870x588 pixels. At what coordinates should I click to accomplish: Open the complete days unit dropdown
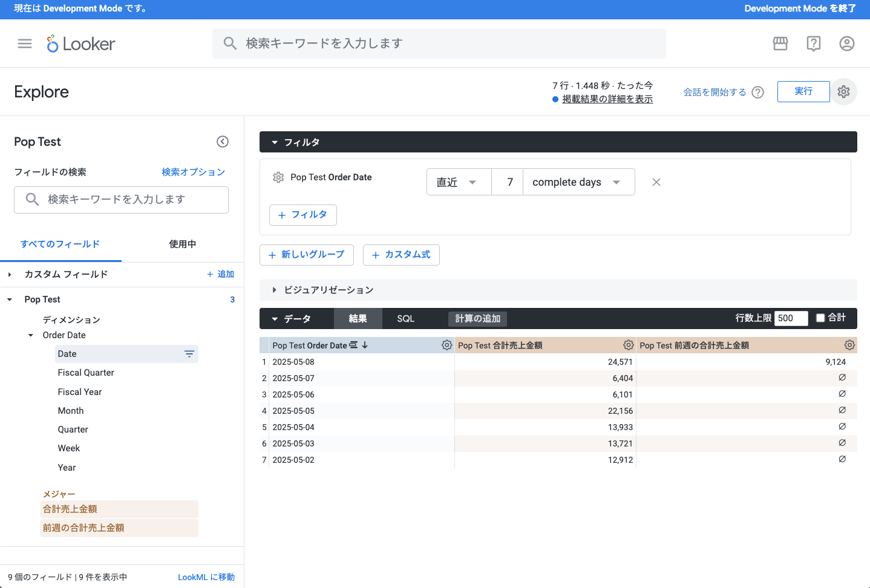[x=578, y=182]
